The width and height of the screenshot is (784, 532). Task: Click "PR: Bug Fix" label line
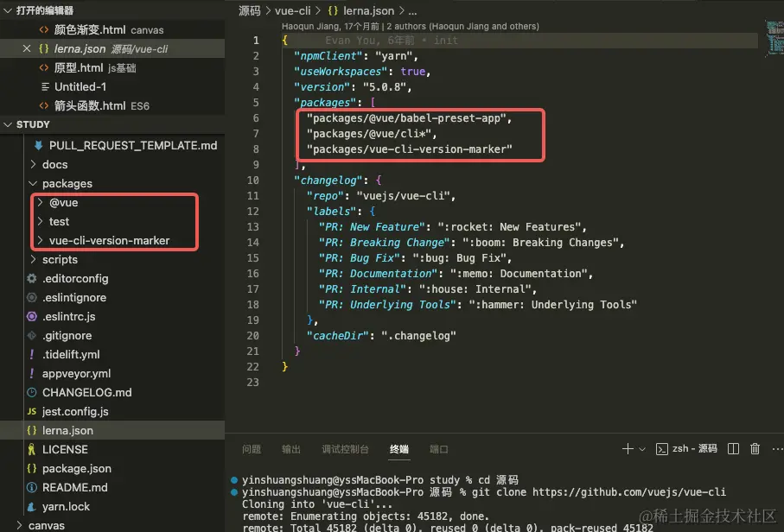(x=415, y=258)
